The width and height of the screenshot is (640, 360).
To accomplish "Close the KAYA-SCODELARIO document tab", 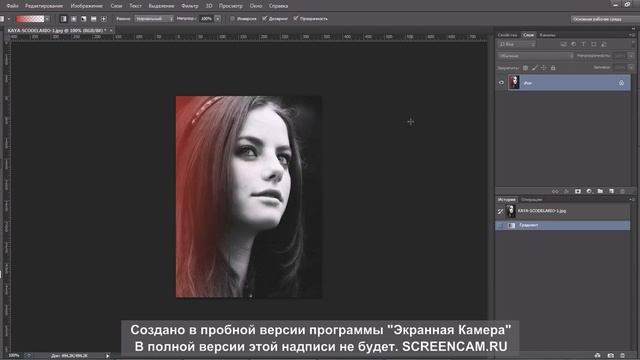I will [111, 31].
